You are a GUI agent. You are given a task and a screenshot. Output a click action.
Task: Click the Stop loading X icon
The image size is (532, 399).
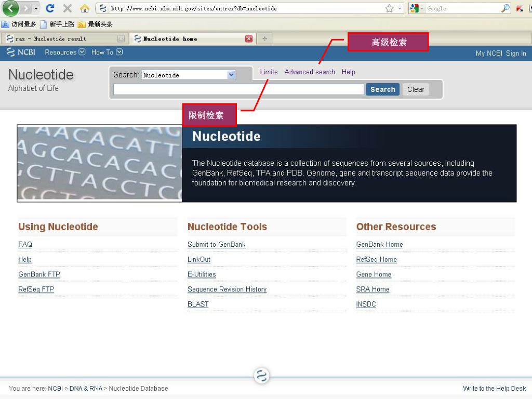click(68, 8)
